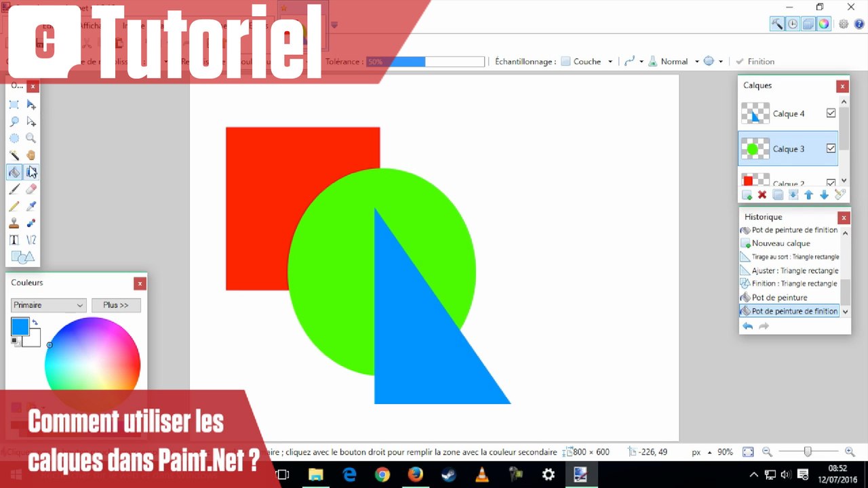Open the Settings gear
The width and height of the screenshot is (868, 488).
(844, 24)
